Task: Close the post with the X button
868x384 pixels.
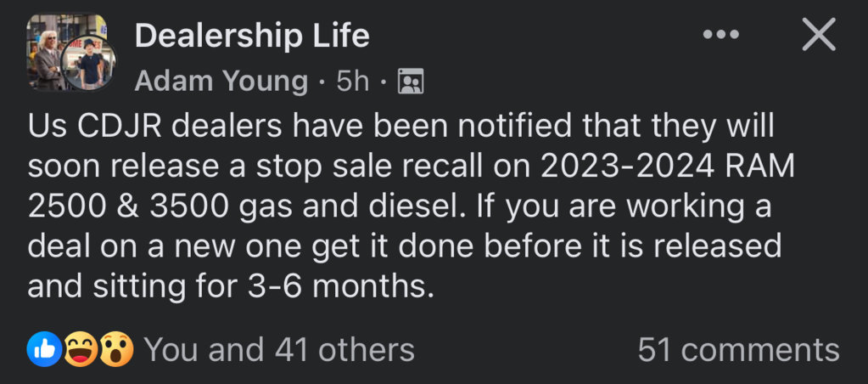Action: coord(819,34)
